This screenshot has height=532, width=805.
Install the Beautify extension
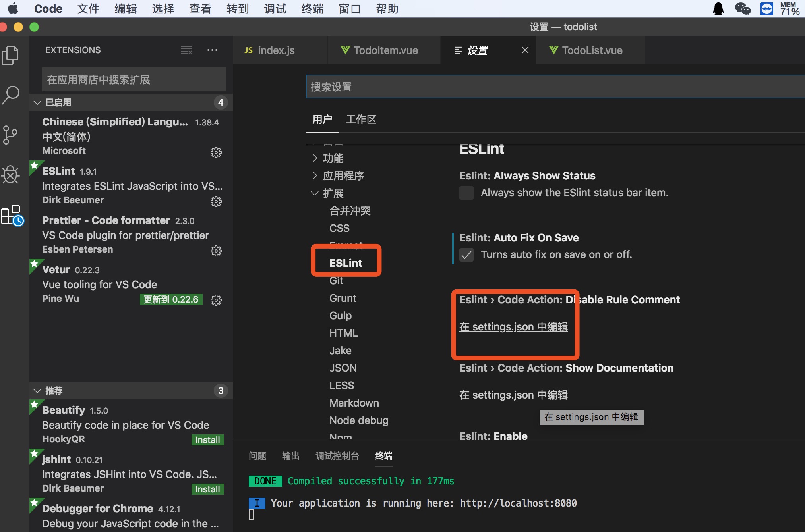(207, 440)
